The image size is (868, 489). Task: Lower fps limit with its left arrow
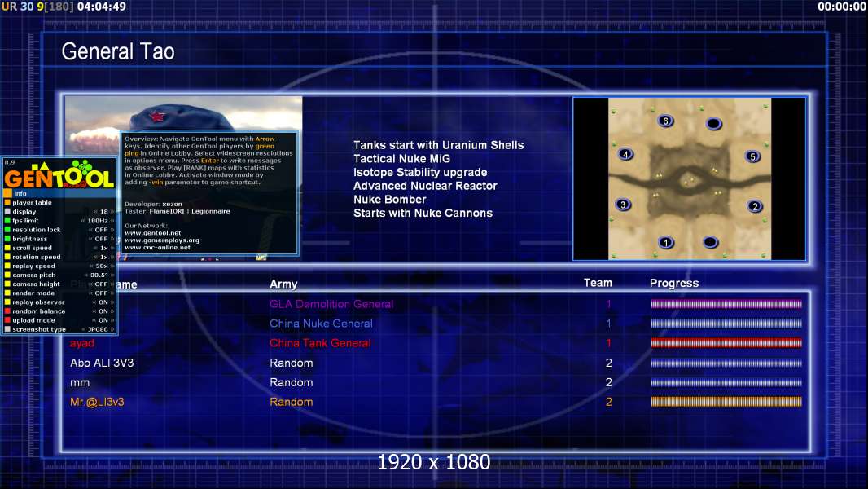[83, 220]
